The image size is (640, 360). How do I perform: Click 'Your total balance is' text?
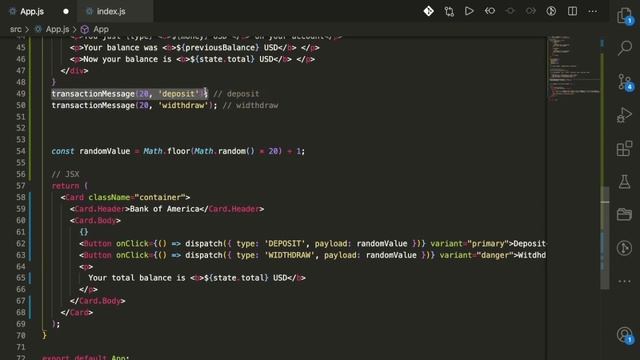click(x=137, y=278)
